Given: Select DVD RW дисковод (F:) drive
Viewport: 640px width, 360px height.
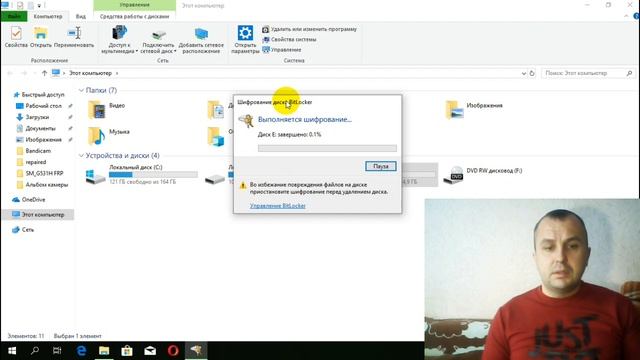Looking at the screenshot, I should [483, 175].
